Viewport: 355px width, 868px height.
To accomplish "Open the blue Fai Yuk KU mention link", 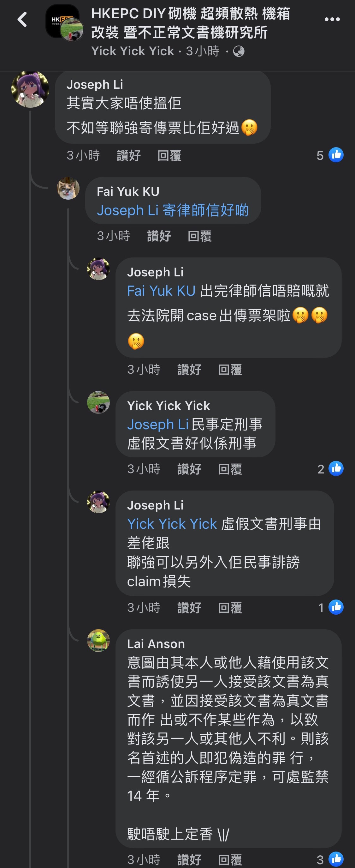I will coord(161,291).
